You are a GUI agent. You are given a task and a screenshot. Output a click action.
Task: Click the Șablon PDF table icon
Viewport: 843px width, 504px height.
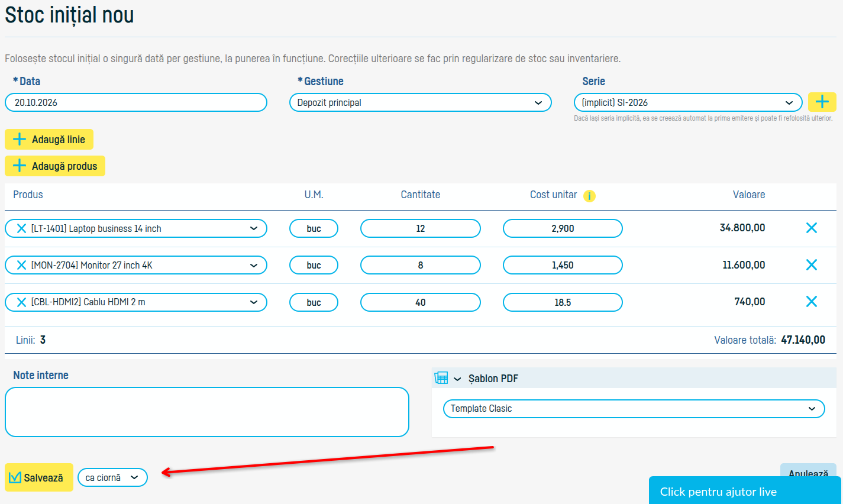point(441,378)
